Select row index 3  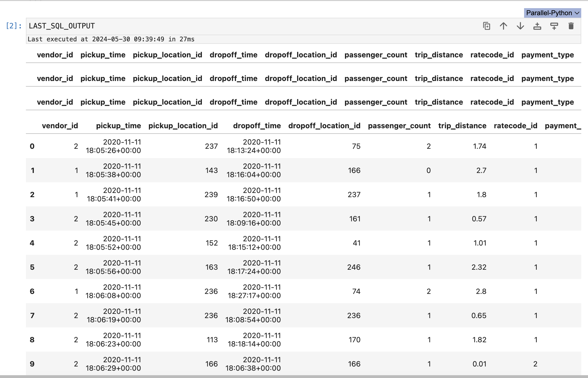click(32, 219)
